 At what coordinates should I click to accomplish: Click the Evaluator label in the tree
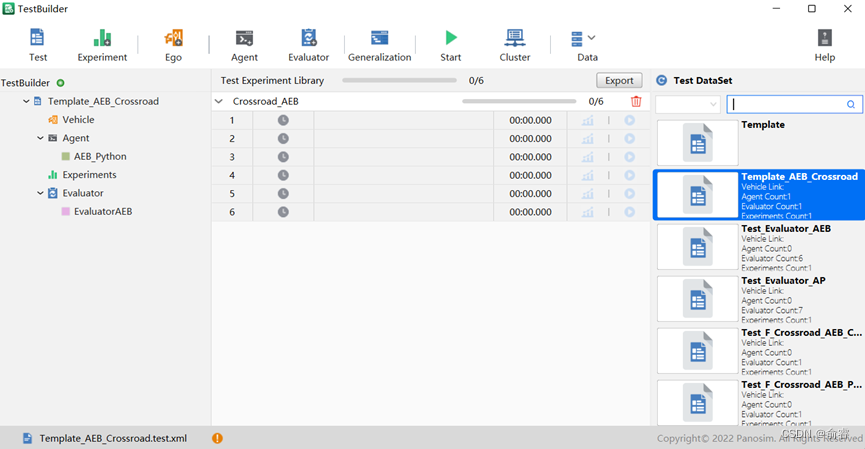click(x=83, y=193)
